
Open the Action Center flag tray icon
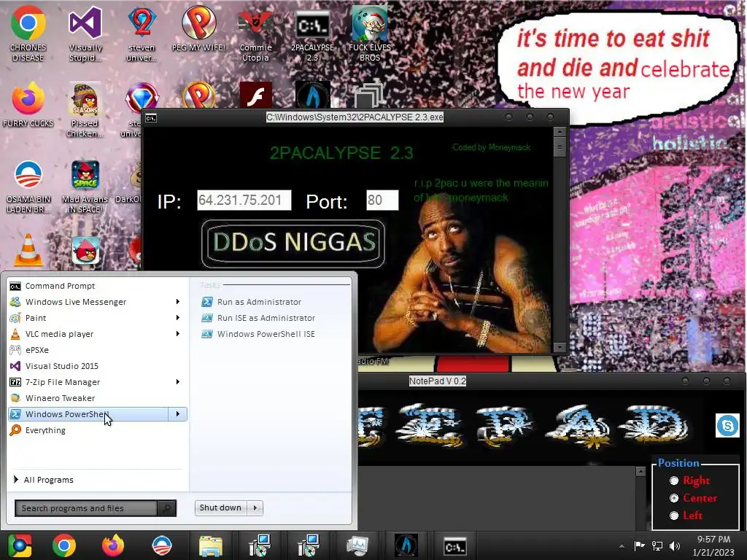(x=639, y=545)
